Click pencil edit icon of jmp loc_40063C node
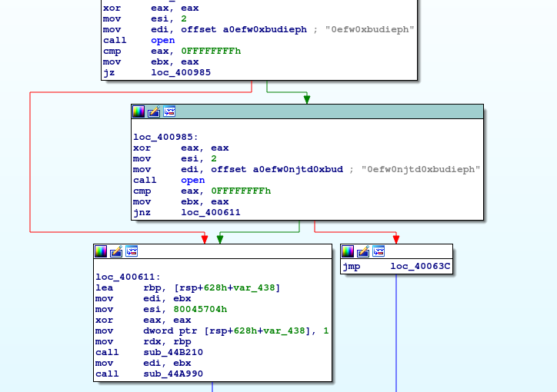Image resolution: width=557 pixels, height=392 pixels. pos(363,251)
